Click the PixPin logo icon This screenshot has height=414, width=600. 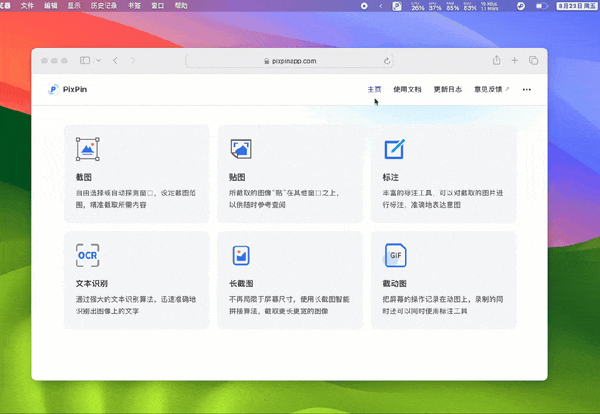pyautogui.click(x=52, y=90)
